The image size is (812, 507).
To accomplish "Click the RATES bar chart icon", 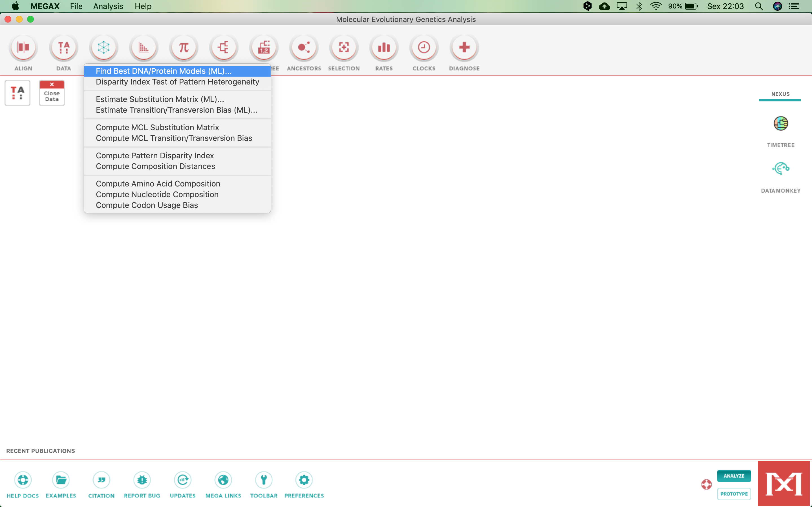I will click(x=384, y=48).
